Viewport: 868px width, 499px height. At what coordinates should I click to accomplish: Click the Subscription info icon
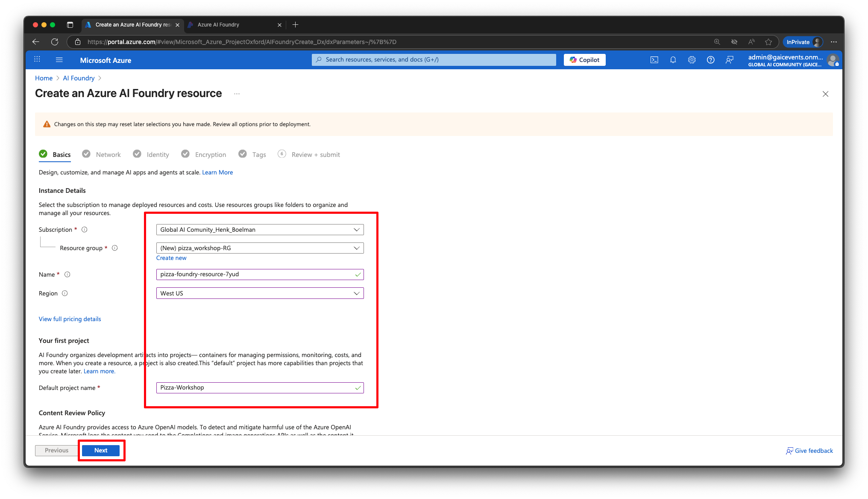[85, 230]
